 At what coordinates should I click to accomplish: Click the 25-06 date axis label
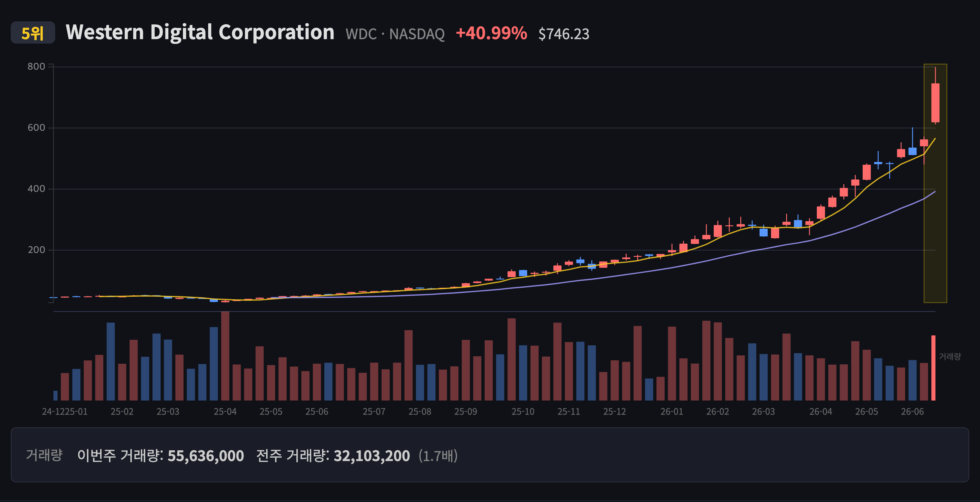(317, 412)
